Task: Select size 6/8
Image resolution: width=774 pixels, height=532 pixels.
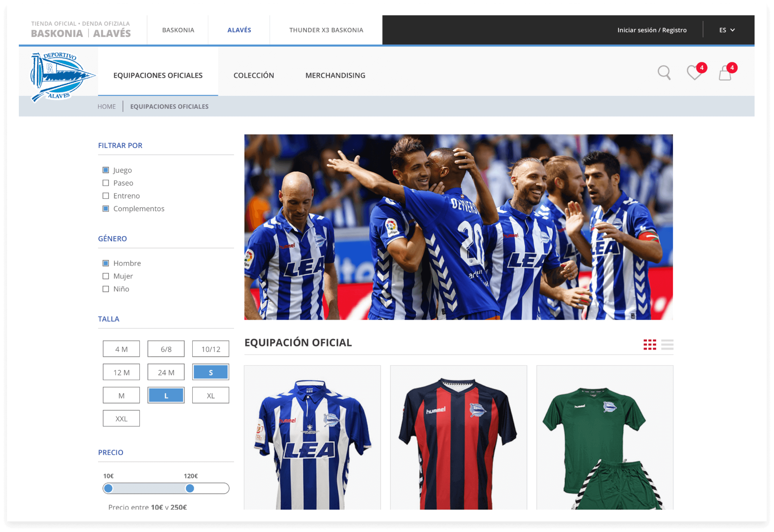Action: point(166,349)
